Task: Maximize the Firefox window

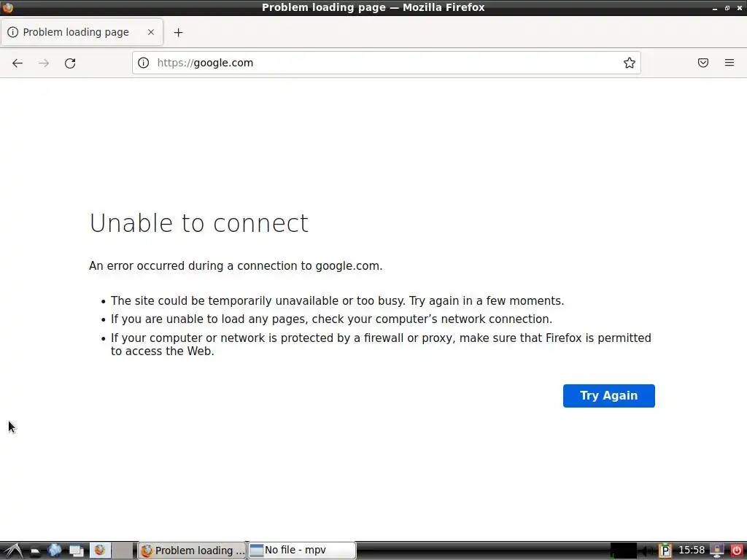Action: (727, 8)
